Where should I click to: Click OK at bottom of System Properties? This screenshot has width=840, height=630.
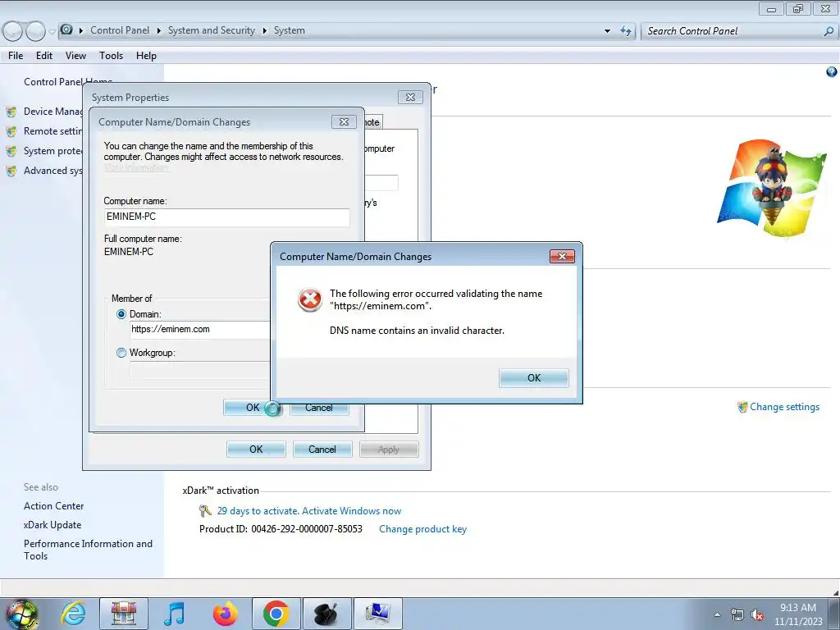pos(256,450)
